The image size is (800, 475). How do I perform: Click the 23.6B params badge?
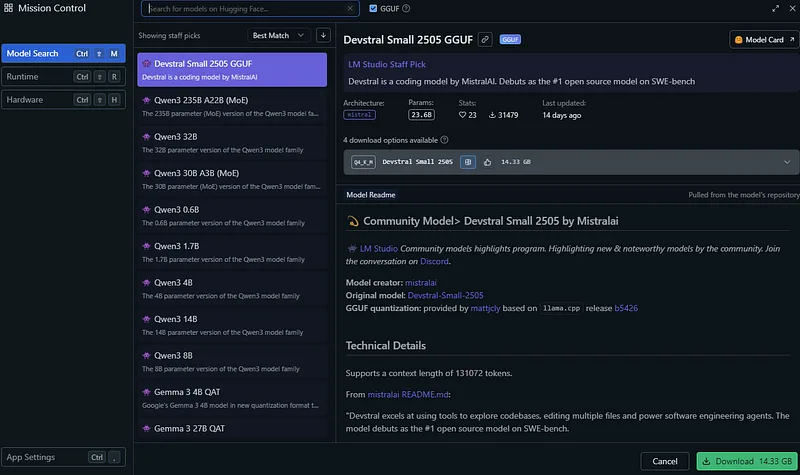pos(421,115)
